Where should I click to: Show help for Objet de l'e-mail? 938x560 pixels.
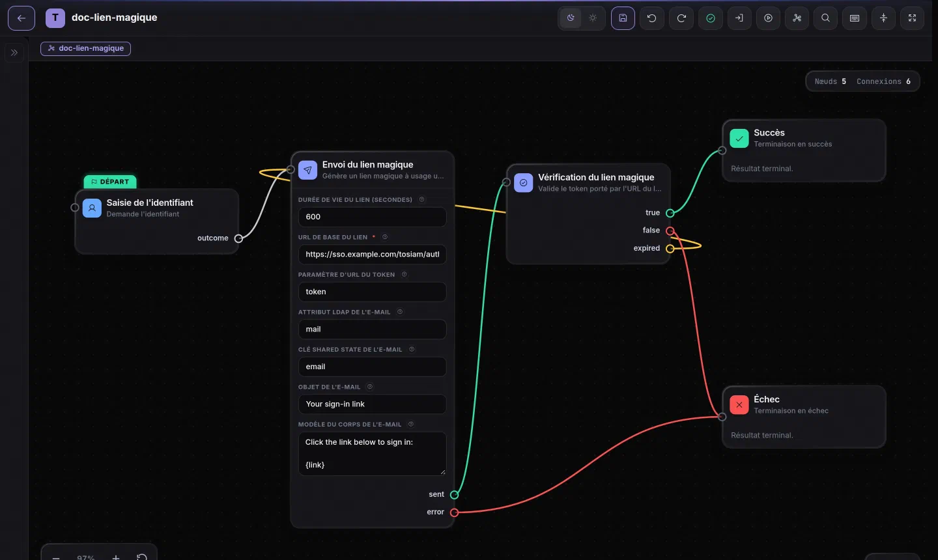[x=370, y=387]
